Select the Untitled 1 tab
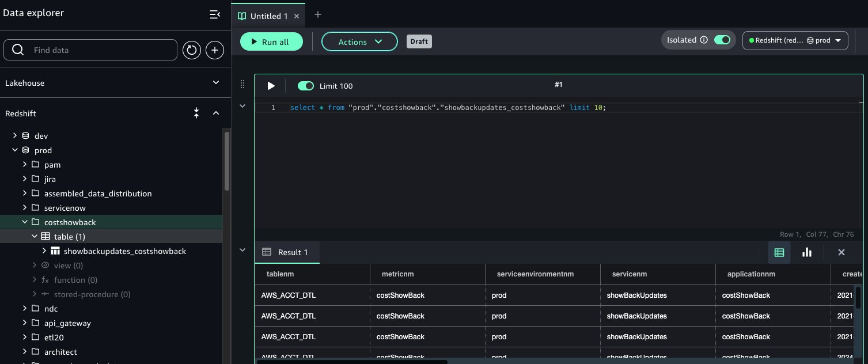 (x=268, y=16)
